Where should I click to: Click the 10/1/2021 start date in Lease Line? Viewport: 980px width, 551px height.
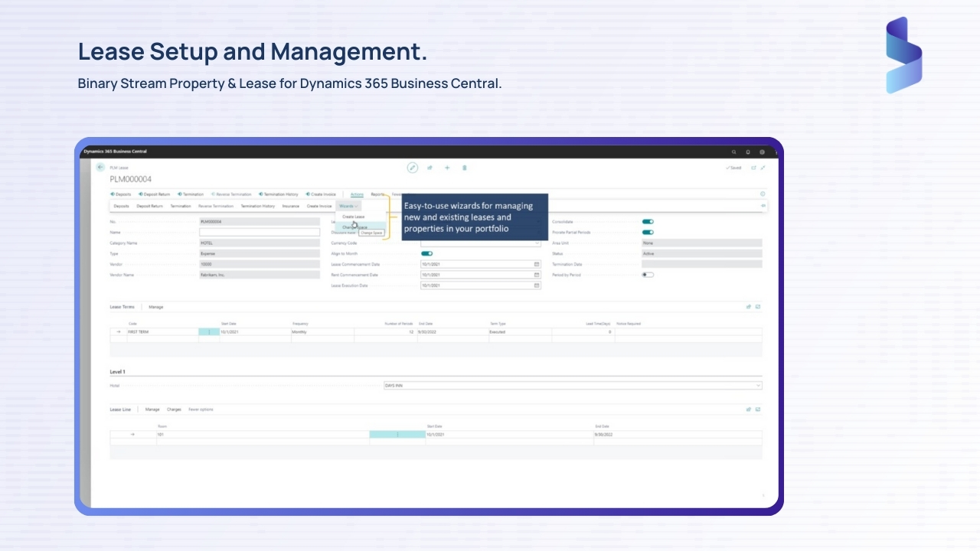click(510, 435)
